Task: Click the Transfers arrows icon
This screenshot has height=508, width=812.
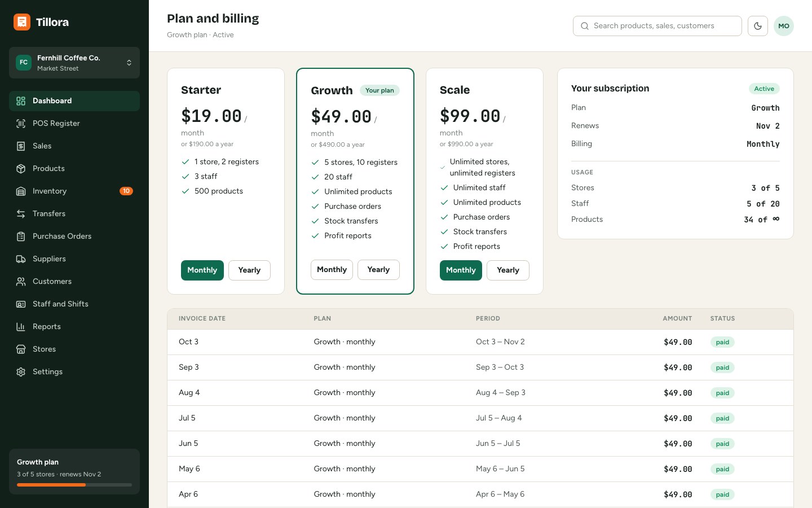Action: (21, 214)
